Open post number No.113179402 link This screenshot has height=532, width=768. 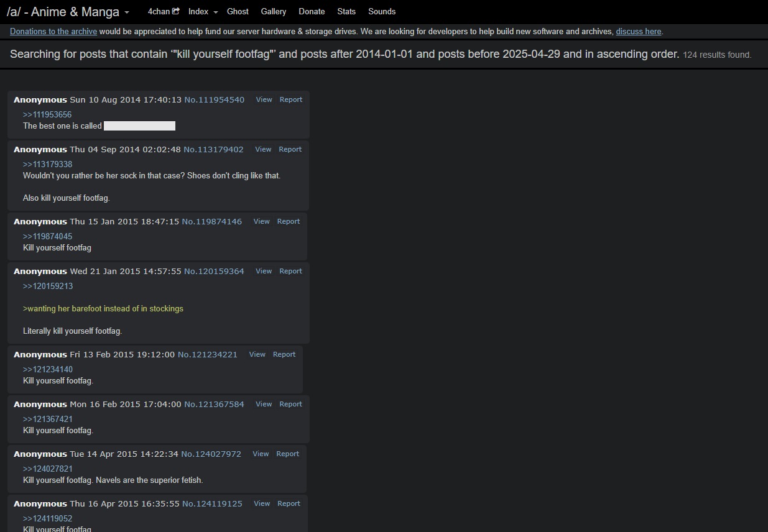[x=214, y=149]
